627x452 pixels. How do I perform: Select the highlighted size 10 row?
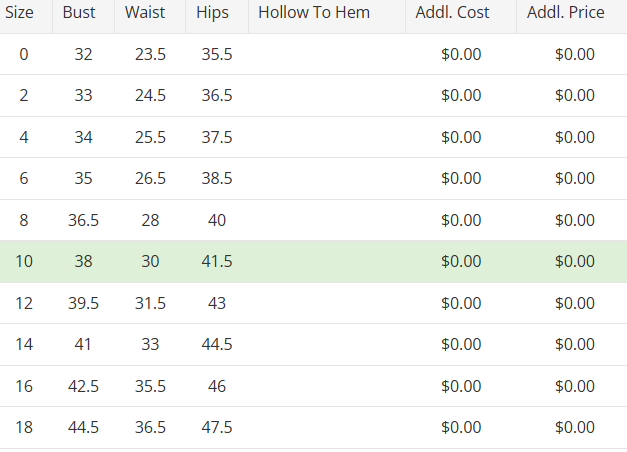(x=313, y=261)
